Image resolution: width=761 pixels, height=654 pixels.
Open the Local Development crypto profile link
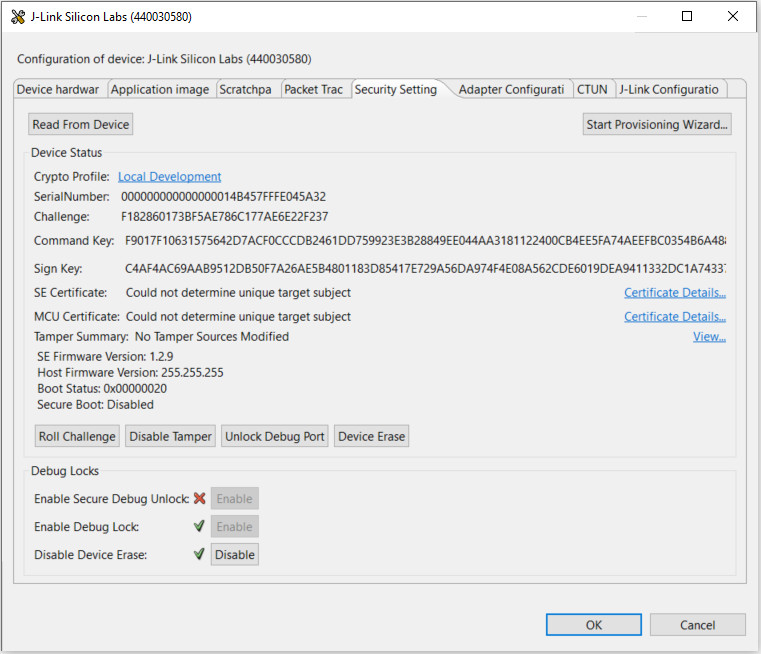pyautogui.click(x=169, y=177)
